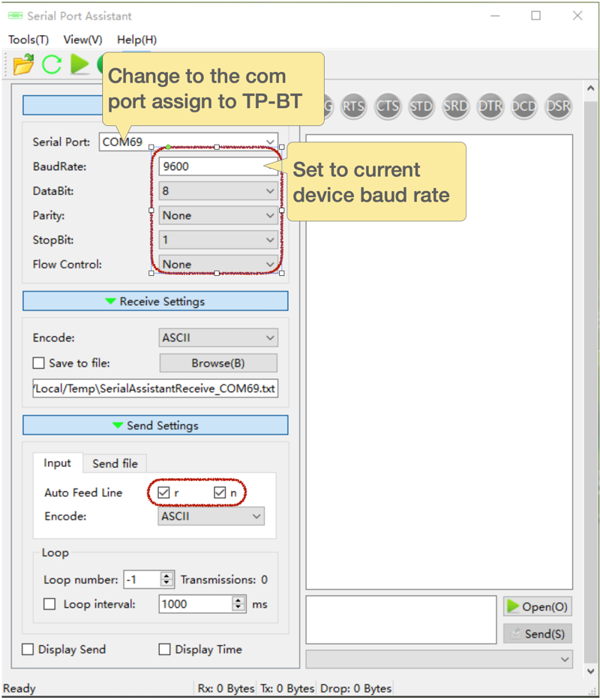Click the Loop interval input field
Viewport: 600px width, 700px height.
[195, 604]
